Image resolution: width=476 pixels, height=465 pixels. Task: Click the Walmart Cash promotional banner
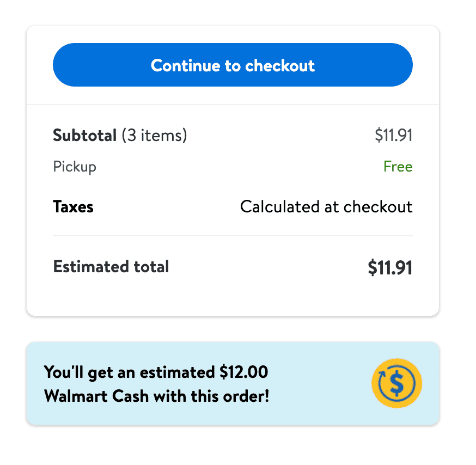233,383
